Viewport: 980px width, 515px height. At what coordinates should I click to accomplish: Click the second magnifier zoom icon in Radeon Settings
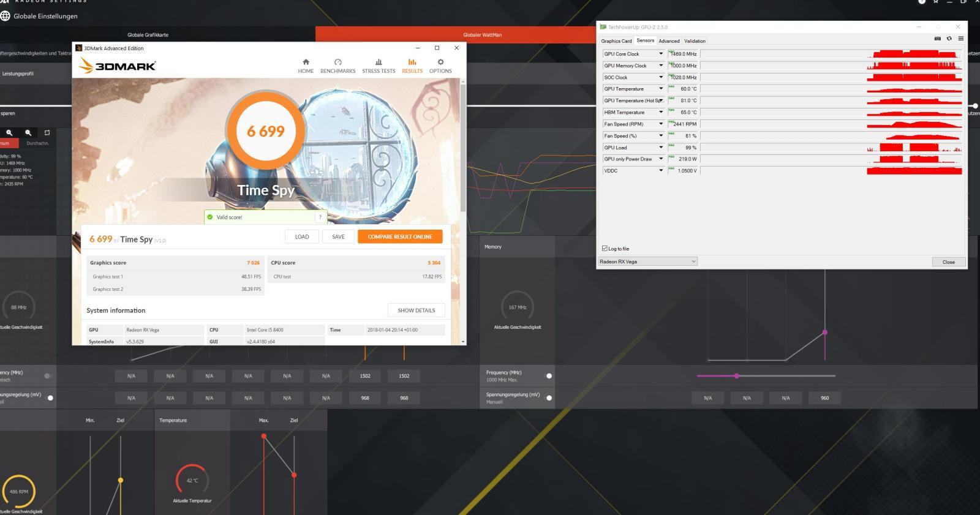(28, 132)
